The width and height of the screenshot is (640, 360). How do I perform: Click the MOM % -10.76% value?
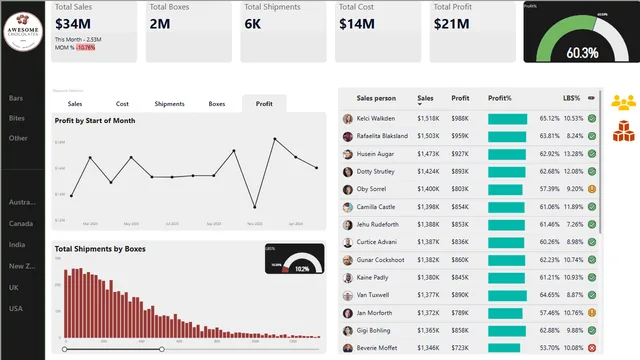tap(85, 47)
